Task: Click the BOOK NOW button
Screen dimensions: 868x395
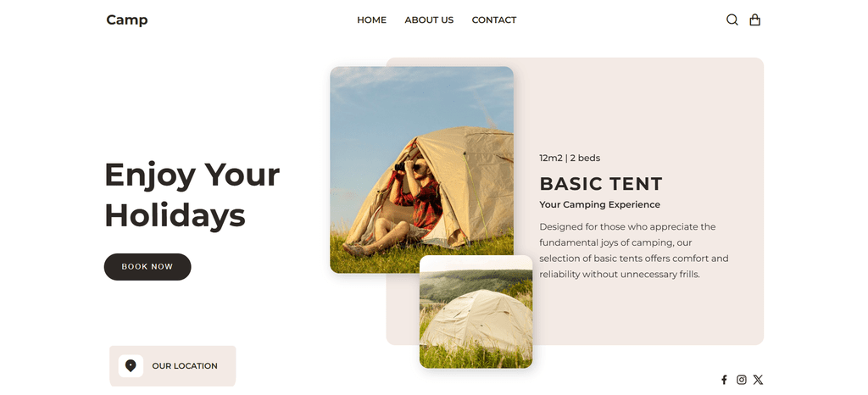Action: (147, 267)
